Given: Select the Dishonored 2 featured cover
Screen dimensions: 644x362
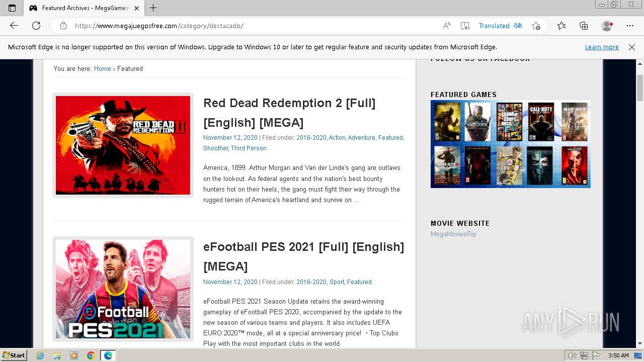Looking at the screenshot, I should [x=540, y=165].
